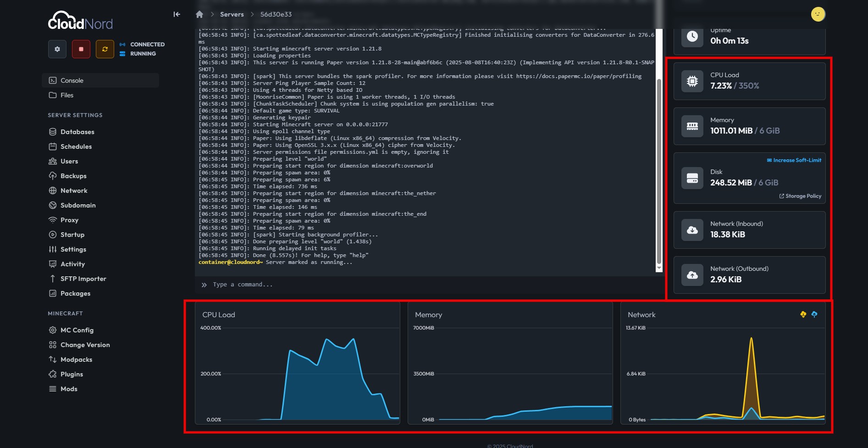Click the SFTP Importer upload icon
The height and width of the screenshot is (448, 868).
pos(53,279)
